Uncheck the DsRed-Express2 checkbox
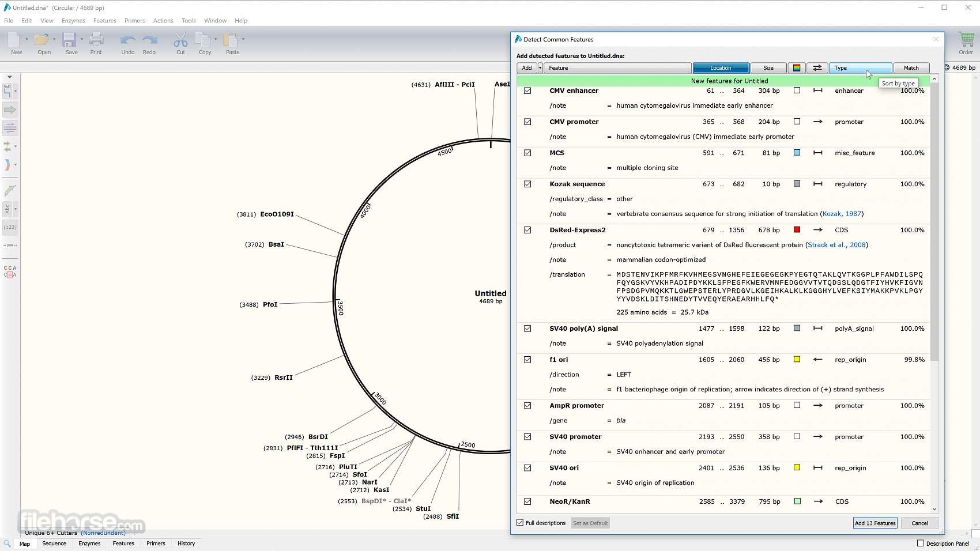The image size is (980, 551). tap(527, 230)
